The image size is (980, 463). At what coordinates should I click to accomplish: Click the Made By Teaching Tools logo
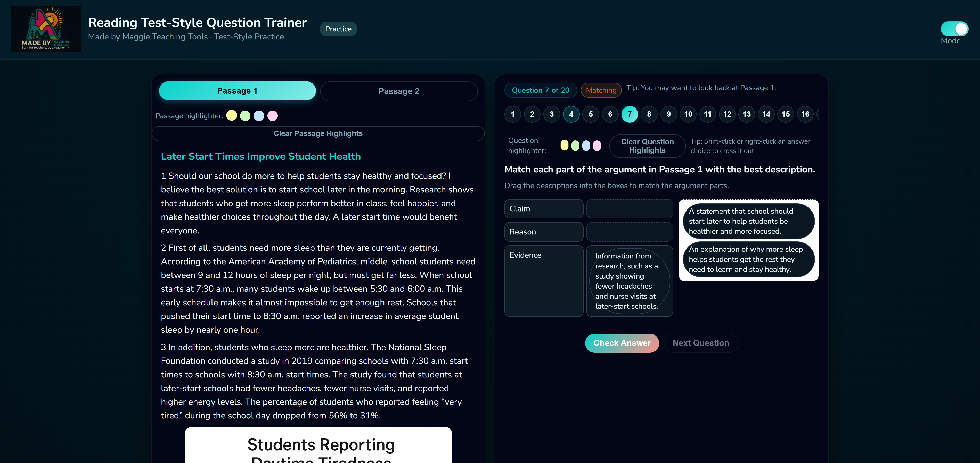coord(46,29)
